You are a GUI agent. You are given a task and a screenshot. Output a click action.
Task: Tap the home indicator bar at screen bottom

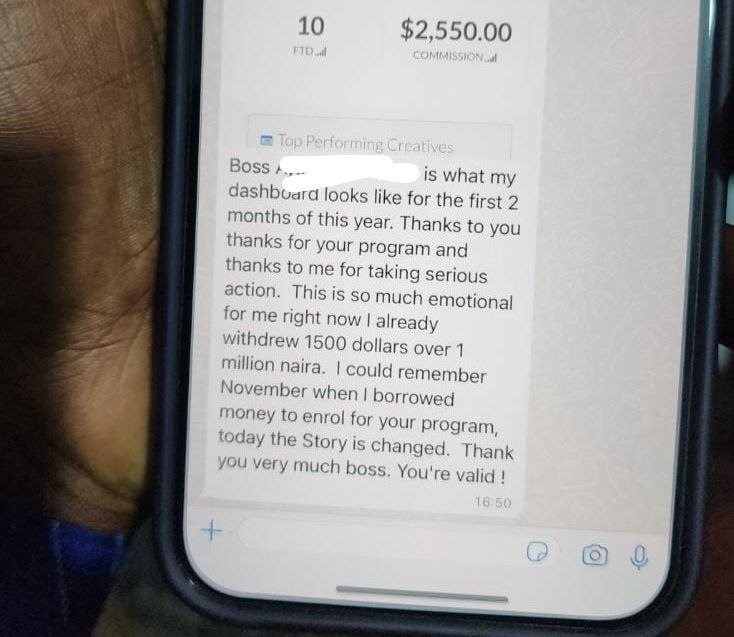pos(422,593)
